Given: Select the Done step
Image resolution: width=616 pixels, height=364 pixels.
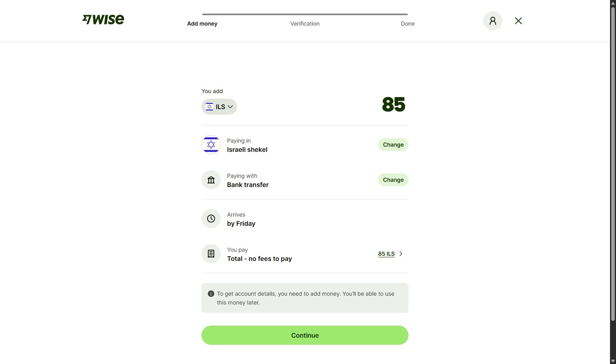Looking at the screenshot, I should click(x=407, y=24).
